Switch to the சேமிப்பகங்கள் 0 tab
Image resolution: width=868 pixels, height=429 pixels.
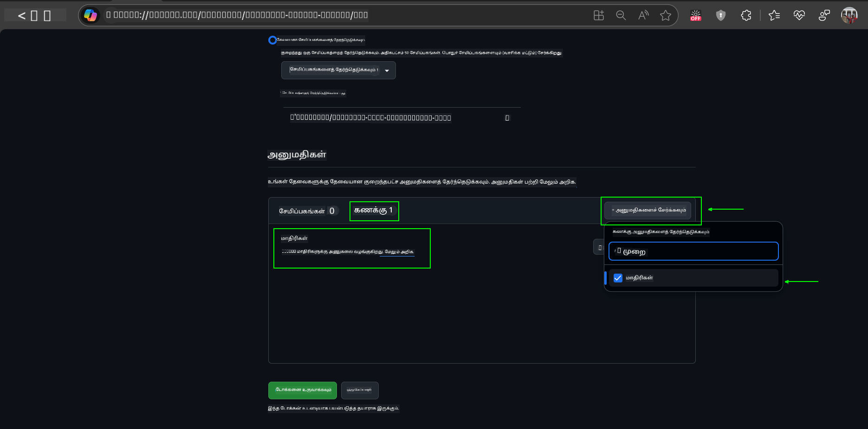[x=307, y=211]
